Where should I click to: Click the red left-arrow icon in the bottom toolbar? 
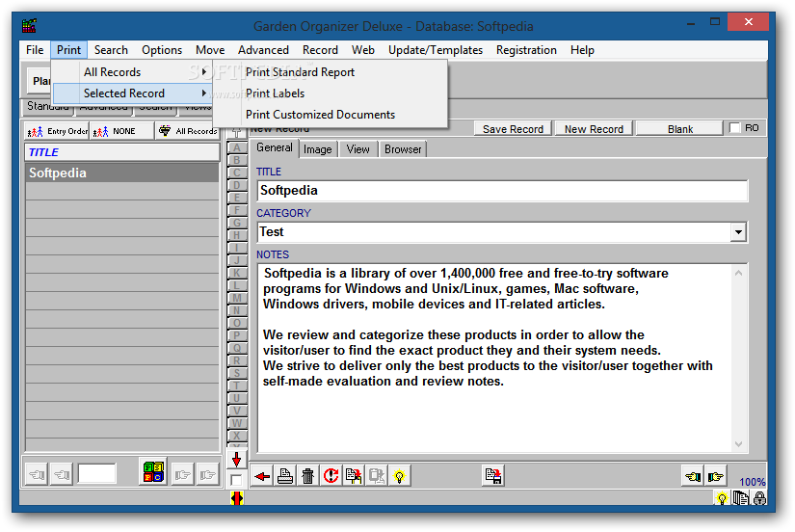click(x=262, y=476)
